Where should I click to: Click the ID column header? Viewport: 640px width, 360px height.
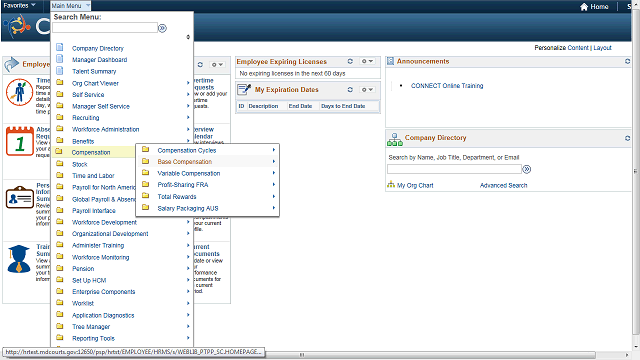click(241, 106)
